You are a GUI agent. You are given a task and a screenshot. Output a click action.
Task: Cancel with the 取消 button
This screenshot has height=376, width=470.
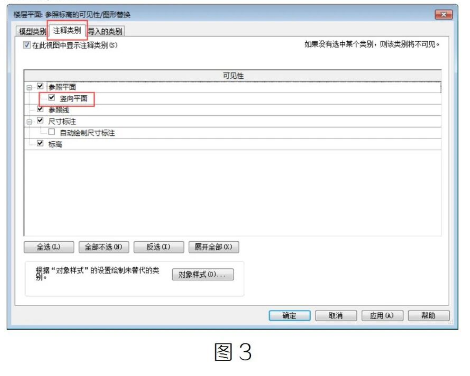pyautogui.click(x=336, y=315)
